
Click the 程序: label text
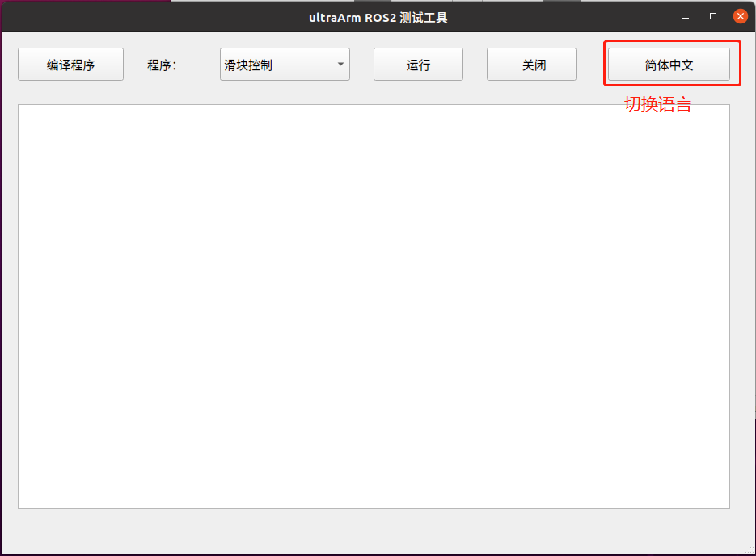click(162, 65)
